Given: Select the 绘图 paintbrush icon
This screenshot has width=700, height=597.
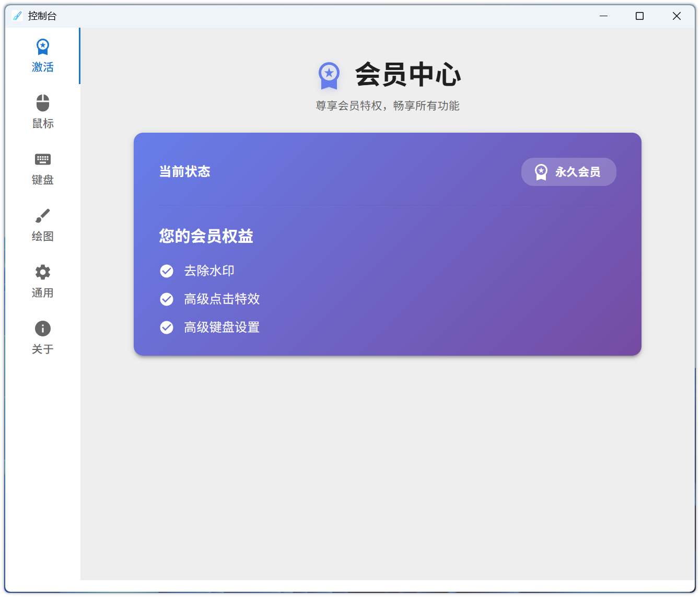Looking at the screenshot, I should point(42,215).
